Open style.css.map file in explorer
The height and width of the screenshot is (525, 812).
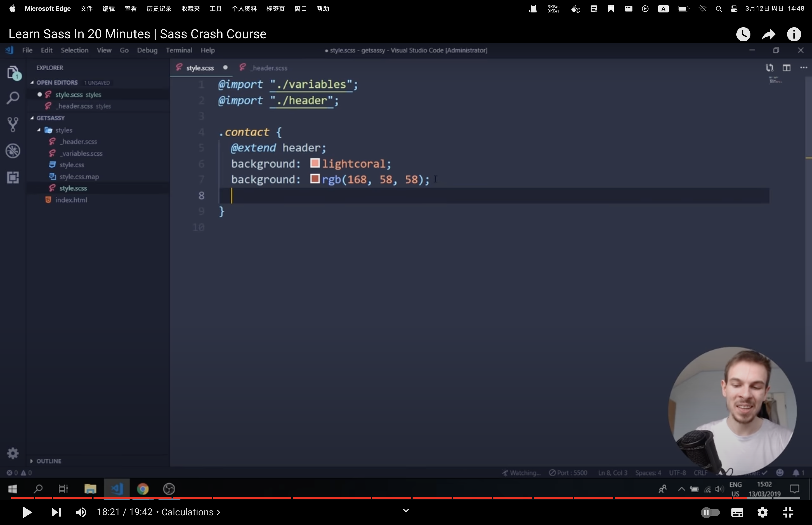tap(79, 176)
